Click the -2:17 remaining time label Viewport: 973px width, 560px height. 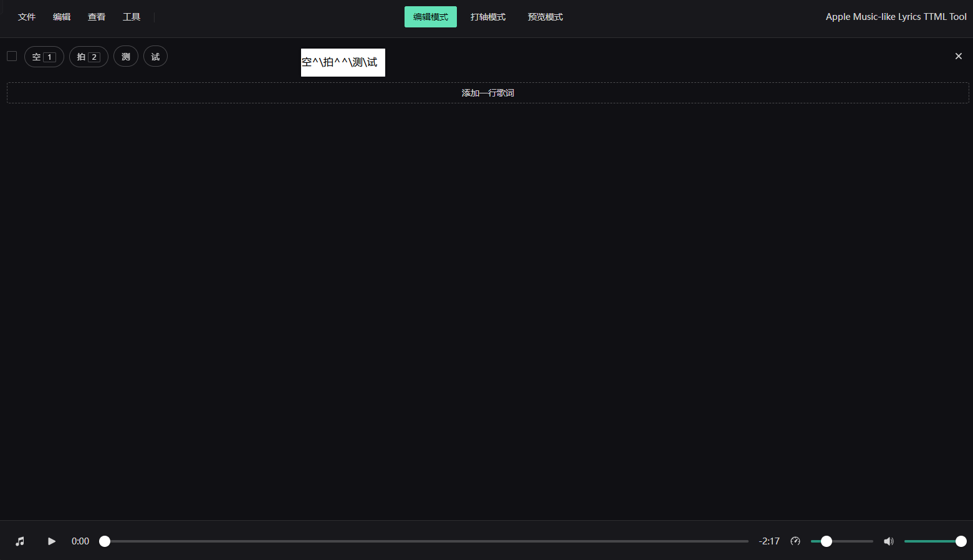(x=769, y=541)
